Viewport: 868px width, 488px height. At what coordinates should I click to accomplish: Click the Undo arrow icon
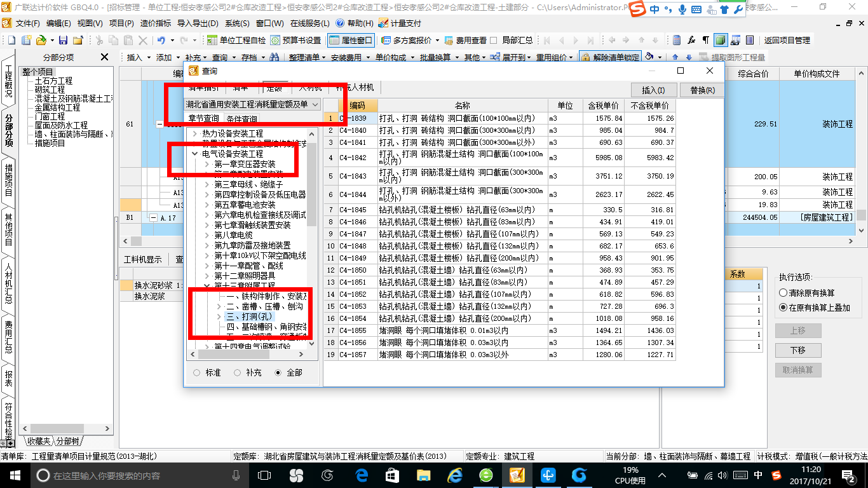(x=161, y=40)
